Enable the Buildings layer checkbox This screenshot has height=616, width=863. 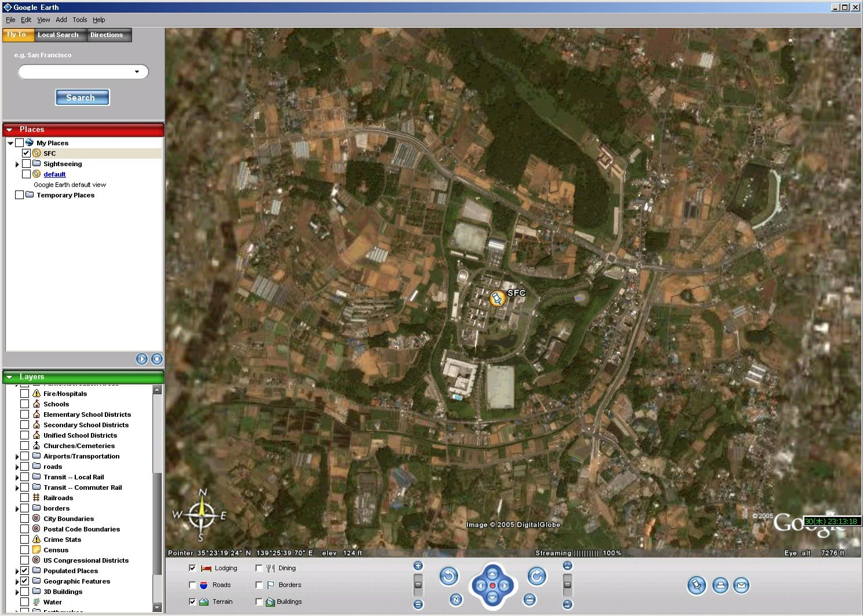pos(259,602)
